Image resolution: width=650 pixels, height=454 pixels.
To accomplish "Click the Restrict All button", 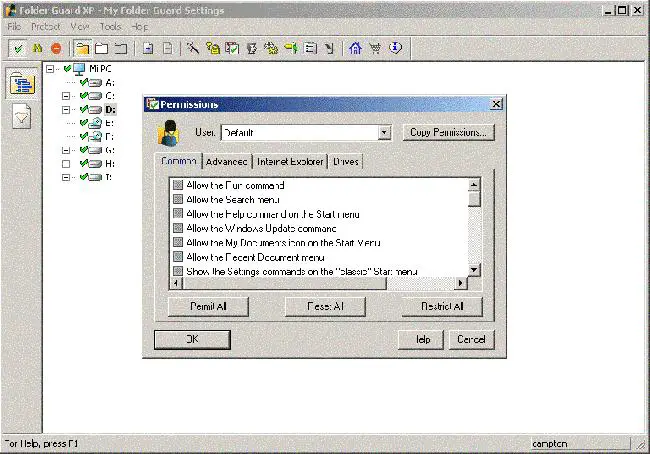I will click(442, 306).
